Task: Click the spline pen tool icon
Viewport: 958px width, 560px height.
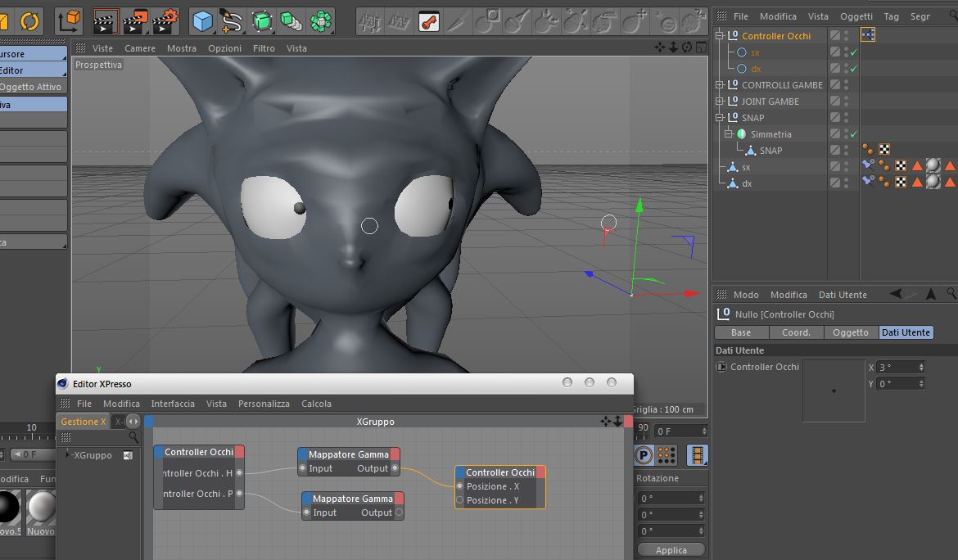Action: [232, 20]
